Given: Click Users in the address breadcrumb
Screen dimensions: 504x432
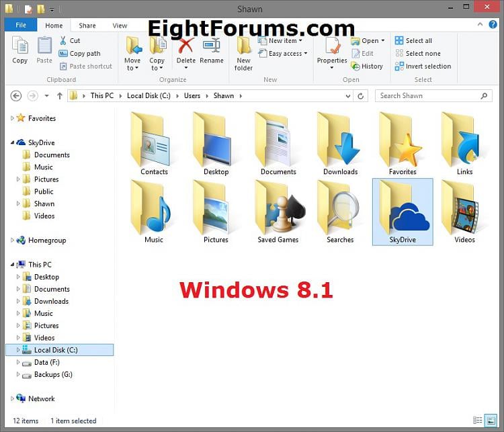Looking at the screenshot, I should (x=192, y=96).
